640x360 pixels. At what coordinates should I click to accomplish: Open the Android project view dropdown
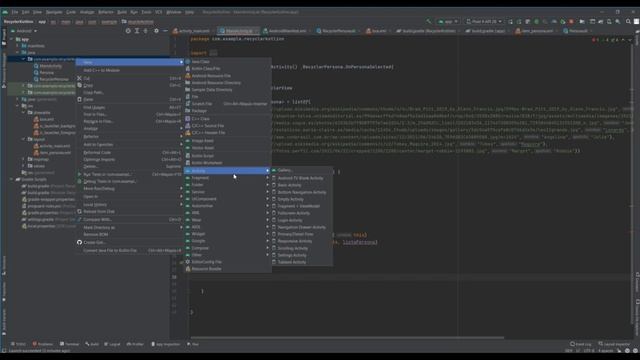point(24,31)
